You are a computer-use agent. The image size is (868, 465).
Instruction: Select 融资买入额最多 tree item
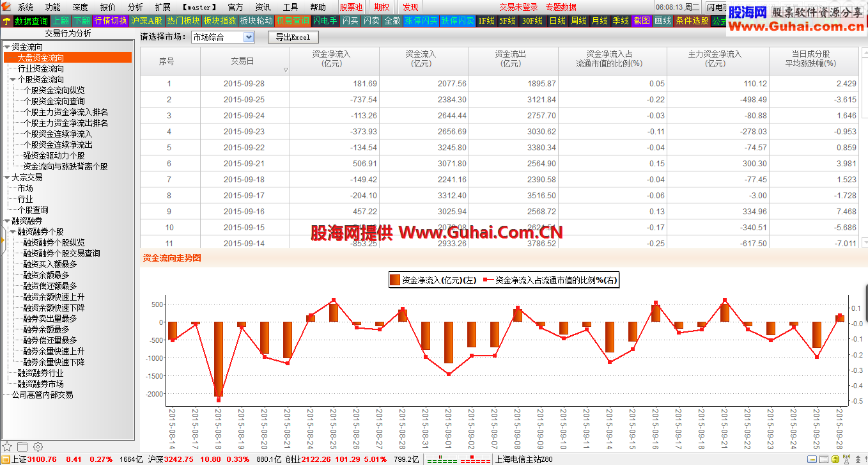[50, 265]
